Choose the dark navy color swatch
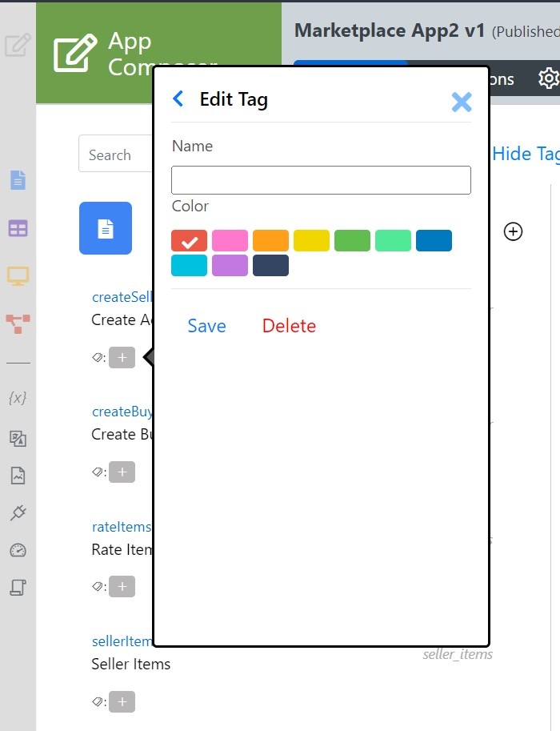The image size is (560, 731). click(x=270, y=265)
